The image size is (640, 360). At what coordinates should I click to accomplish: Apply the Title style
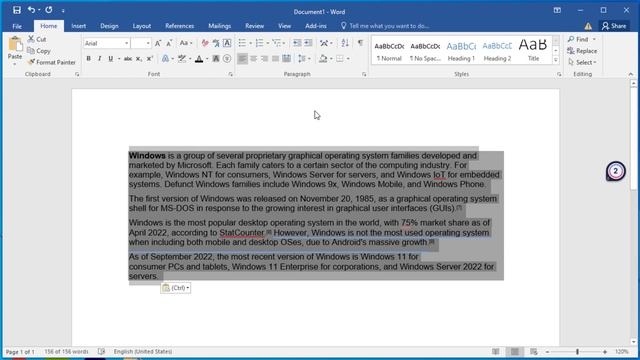[533, 50]
